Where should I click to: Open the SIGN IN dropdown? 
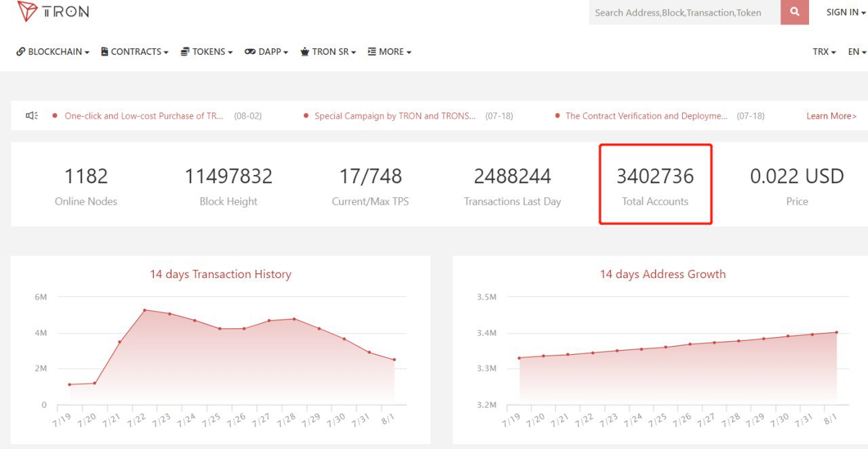(846, 12)
